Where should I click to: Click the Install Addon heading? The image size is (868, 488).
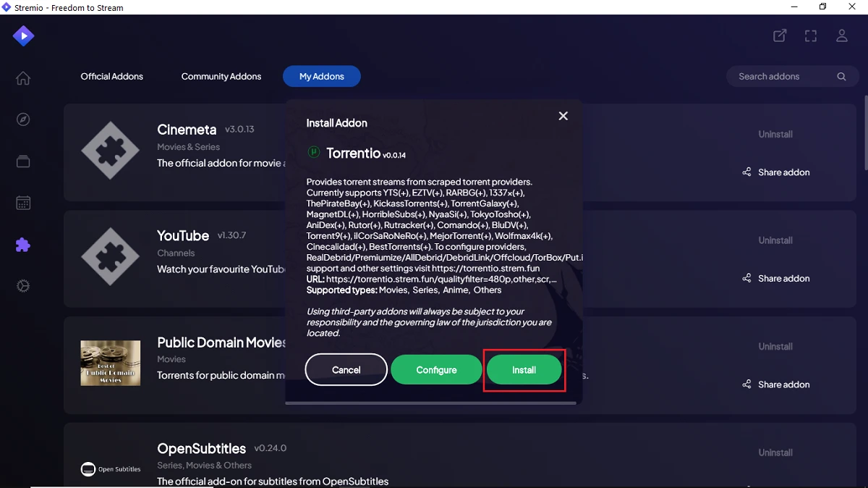coord(336,123)
